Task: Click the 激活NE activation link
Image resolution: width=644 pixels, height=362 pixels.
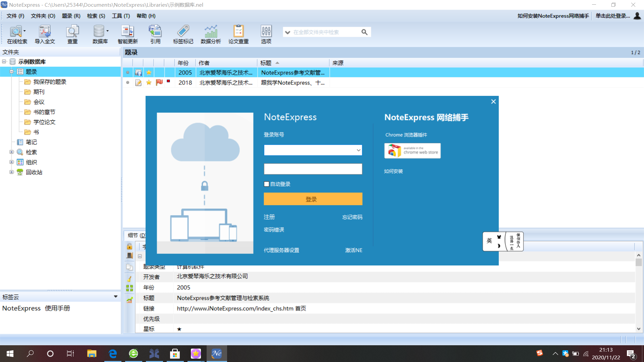Action: tap(354, 250)
